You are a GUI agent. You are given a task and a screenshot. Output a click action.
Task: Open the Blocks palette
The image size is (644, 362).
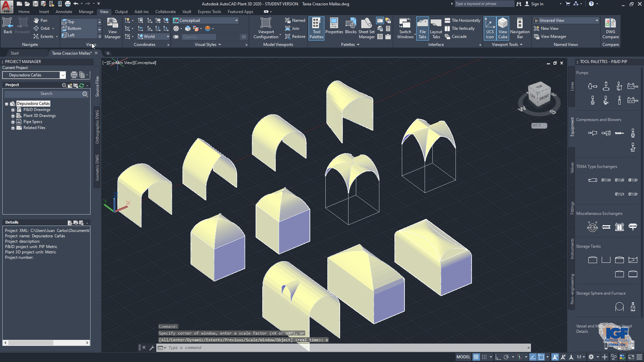(351, 26)
